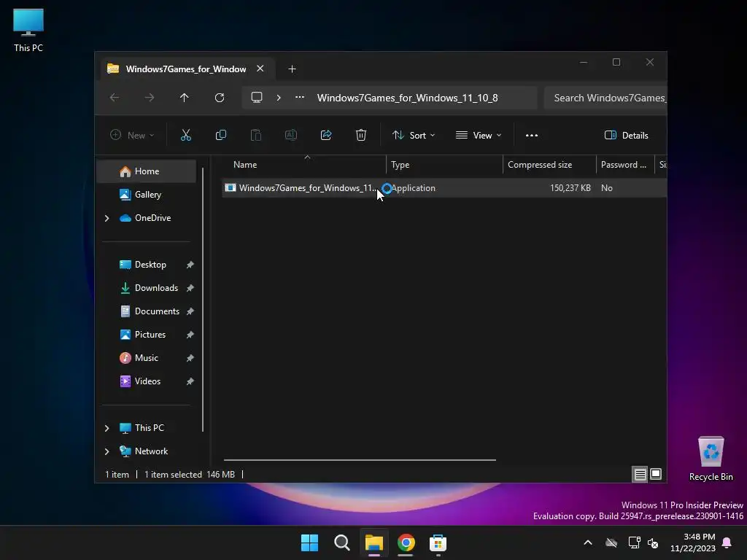747x560 pixels.
Task: Open network status tray icon
Action: coord(634,542)
